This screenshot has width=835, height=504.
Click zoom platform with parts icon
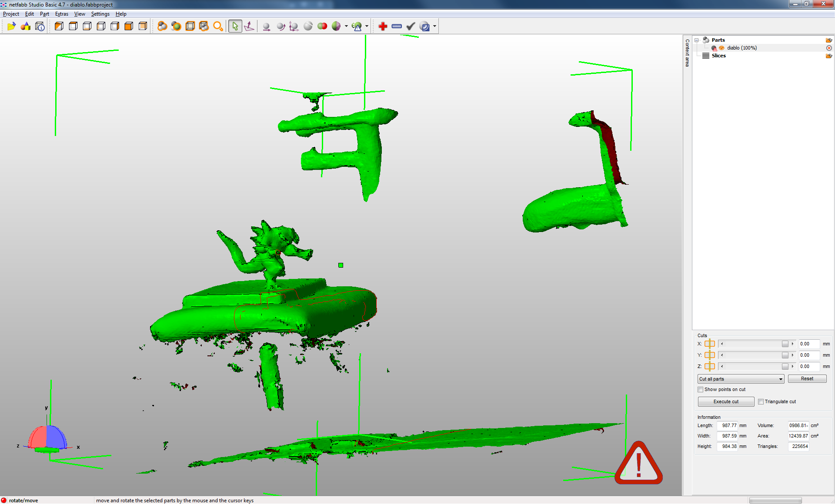204,27
